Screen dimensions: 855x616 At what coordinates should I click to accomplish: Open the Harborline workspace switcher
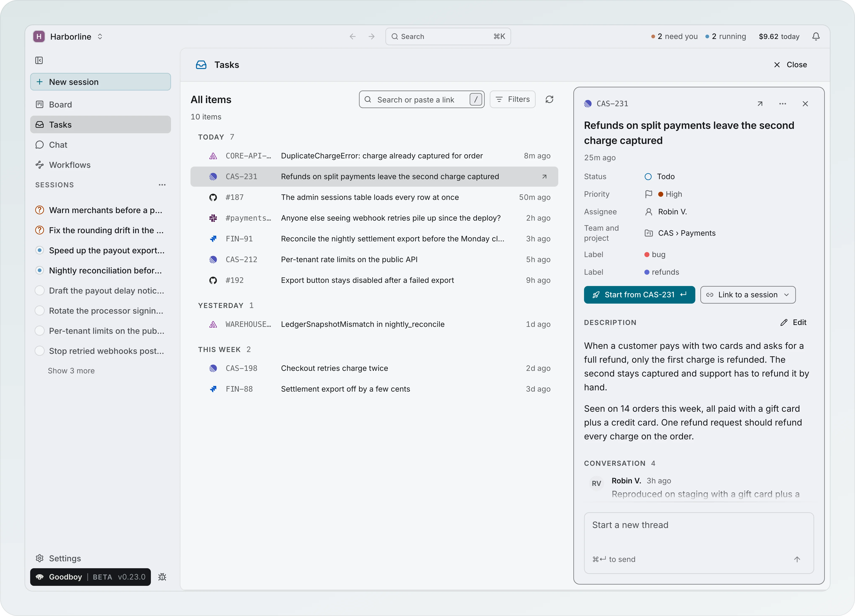[68, 37]
